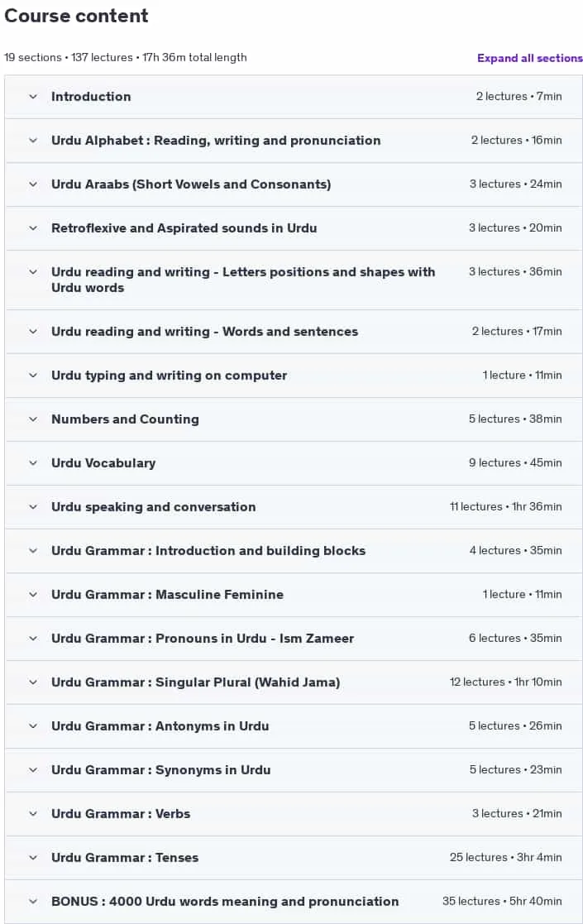The height and width of the screenshot is (924, 583).
Task: Expand Retroflexive and Aspirated sounds chevron
Action: (33, 228)
